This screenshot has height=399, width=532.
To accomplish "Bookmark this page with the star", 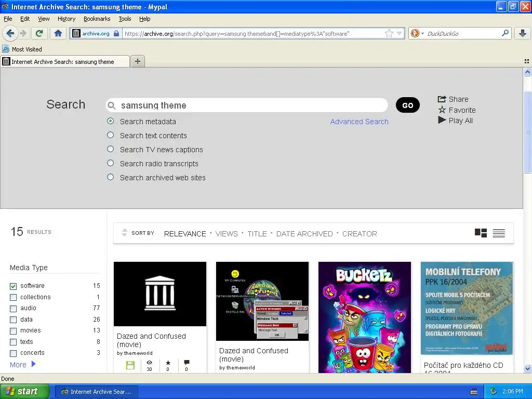I will pos(389,33).
